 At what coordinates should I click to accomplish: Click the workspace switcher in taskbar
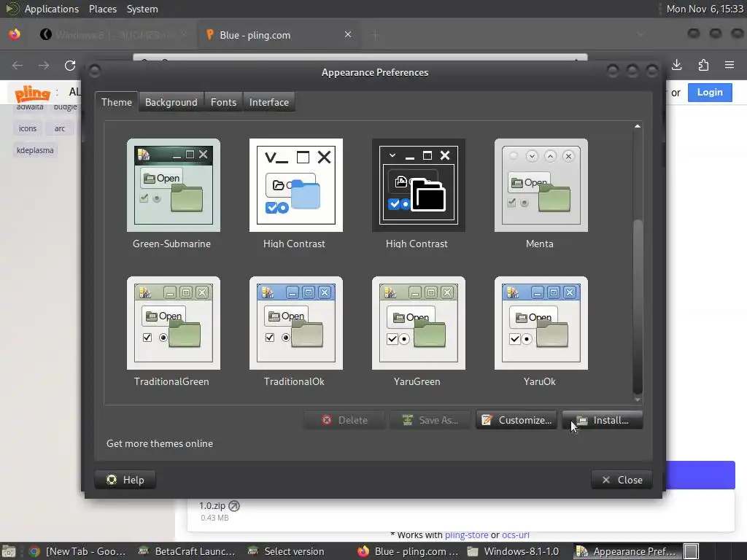[x=692, y=551]
